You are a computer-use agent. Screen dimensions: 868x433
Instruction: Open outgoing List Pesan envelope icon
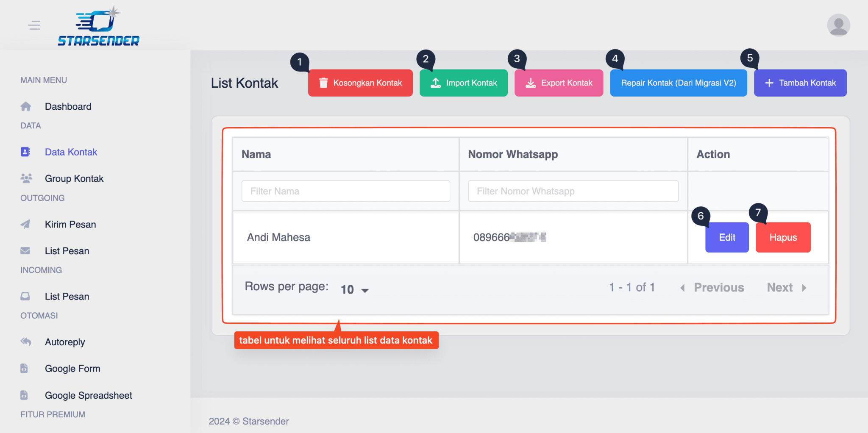[26, 250]
